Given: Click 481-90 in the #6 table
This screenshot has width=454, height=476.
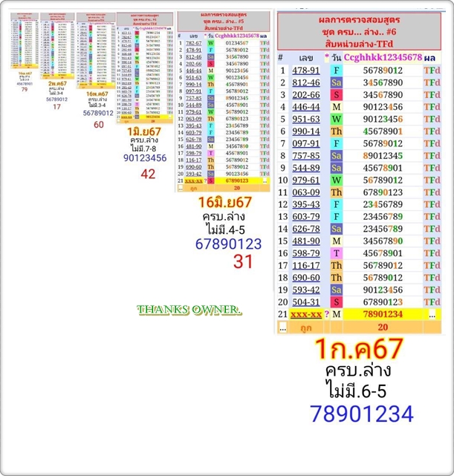Looking at the screenshot, I should [306, 241].
